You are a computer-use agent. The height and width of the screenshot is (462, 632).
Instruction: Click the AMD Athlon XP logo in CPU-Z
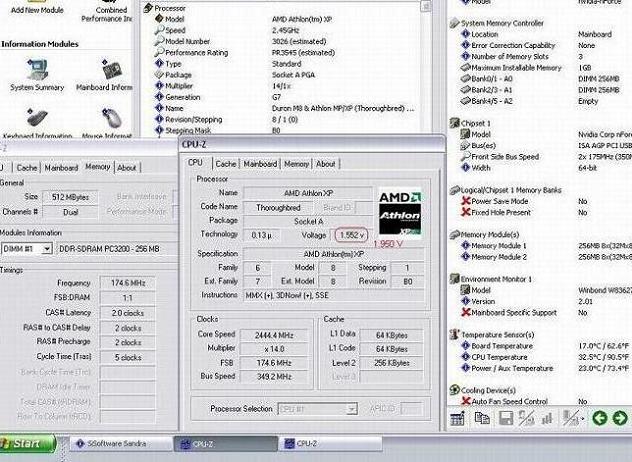400,214
